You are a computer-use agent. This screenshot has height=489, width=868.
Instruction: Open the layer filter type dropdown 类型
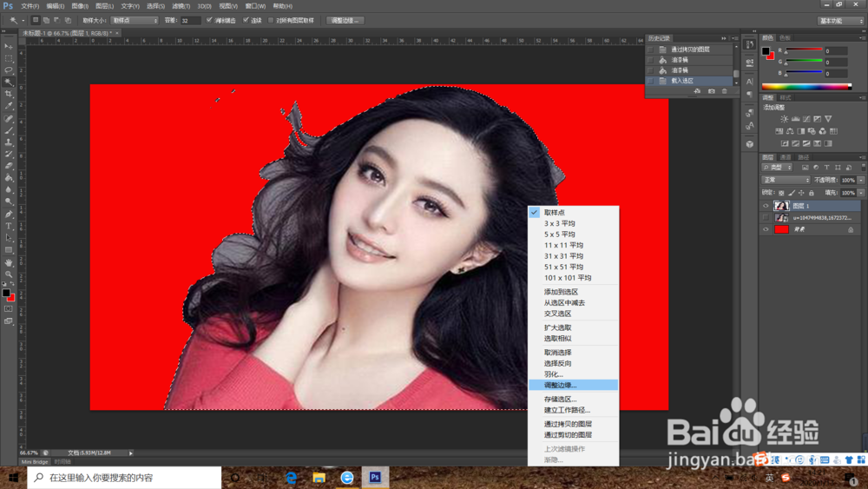coord(777,168)
